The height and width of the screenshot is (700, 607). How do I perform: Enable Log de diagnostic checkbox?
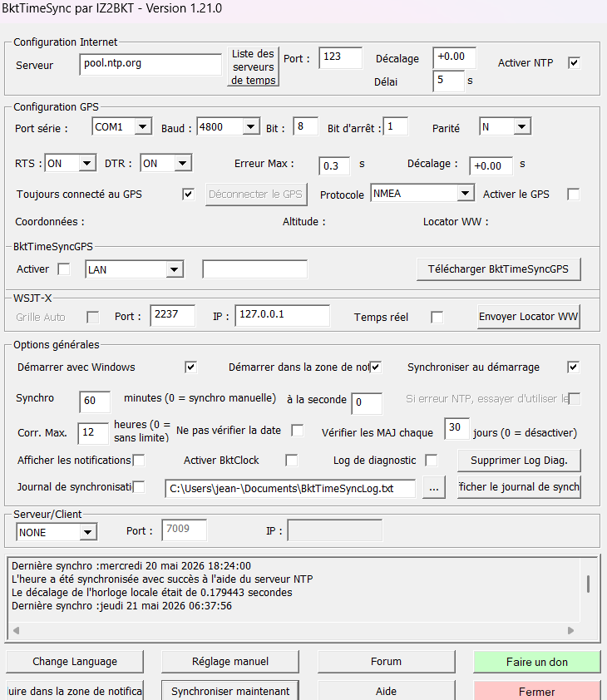click(432, 461)
